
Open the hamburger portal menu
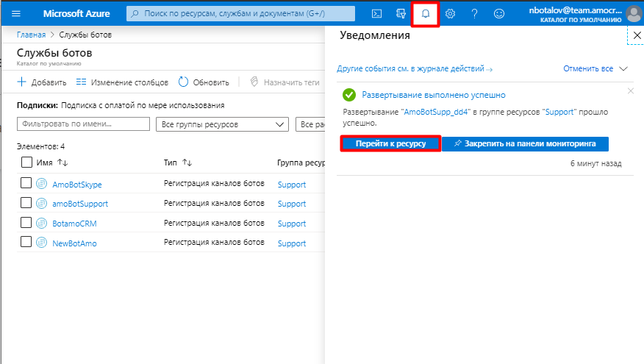[x=16, y=13]
